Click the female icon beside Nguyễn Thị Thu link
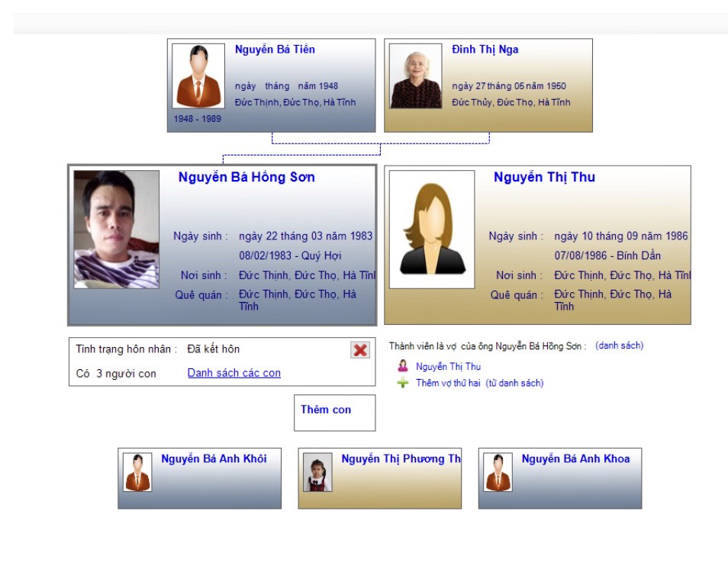 coord(402,366)
